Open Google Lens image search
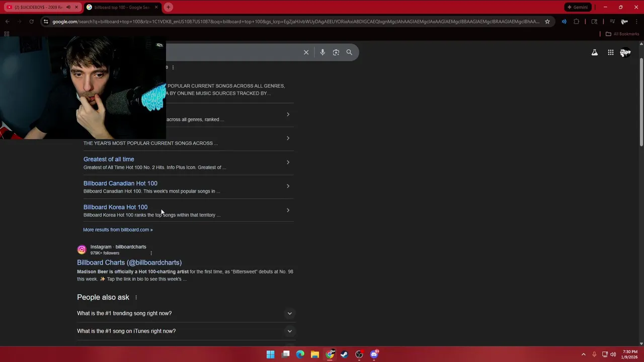Viewport: 644px width, 362px height. point(336,52)
